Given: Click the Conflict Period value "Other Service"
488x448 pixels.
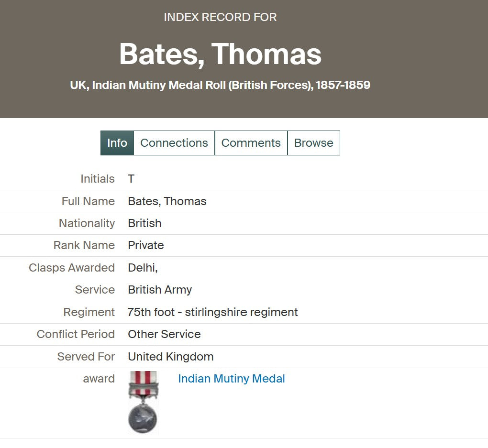Looking at the screenshot, I should (164, 334).
